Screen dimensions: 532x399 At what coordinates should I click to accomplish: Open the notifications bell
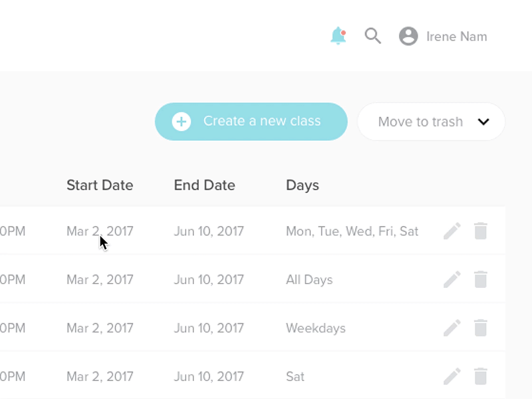[x=338, y=36]
